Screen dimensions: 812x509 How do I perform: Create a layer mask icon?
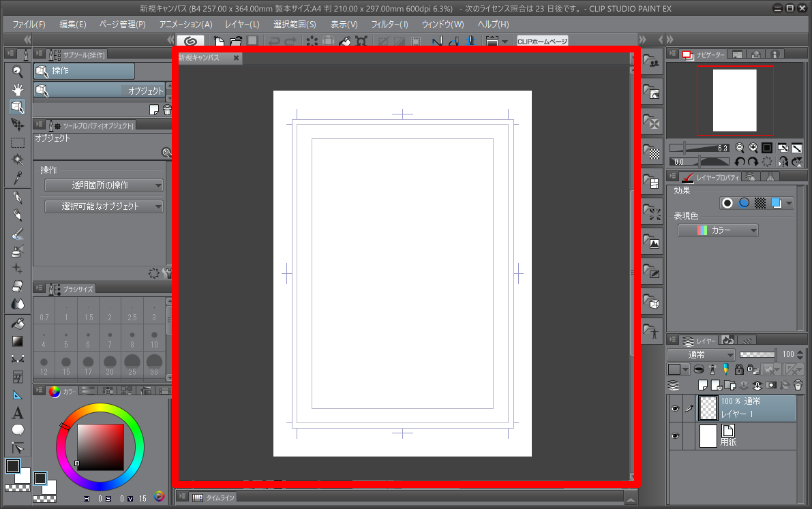pos(771,385)
